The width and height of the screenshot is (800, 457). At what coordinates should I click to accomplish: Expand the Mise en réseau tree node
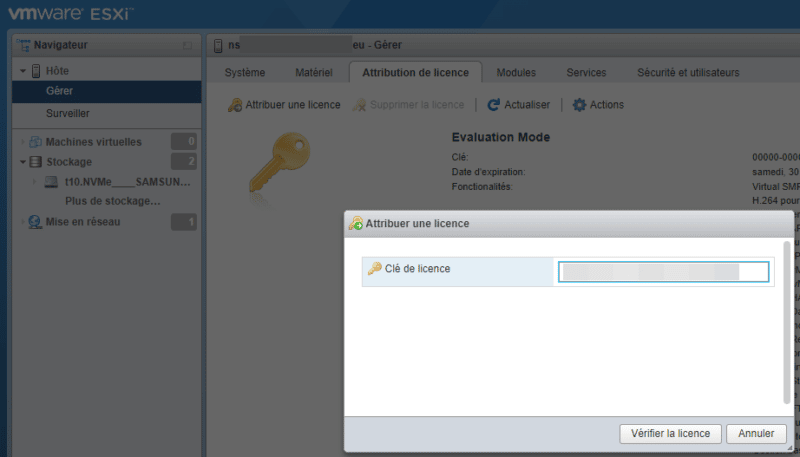[22, 222]
